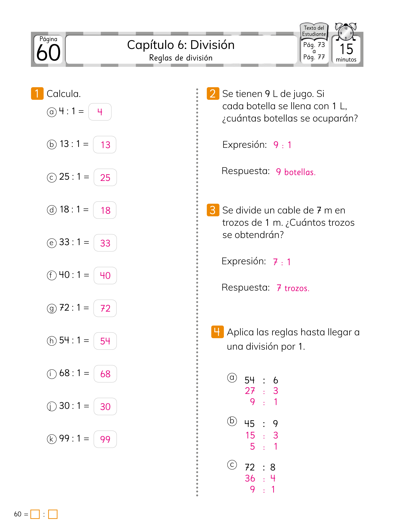This screenshot has width=406, height=532.
Task: Click the pink answer 9 botellas
Action: click(x=296, y=172)
